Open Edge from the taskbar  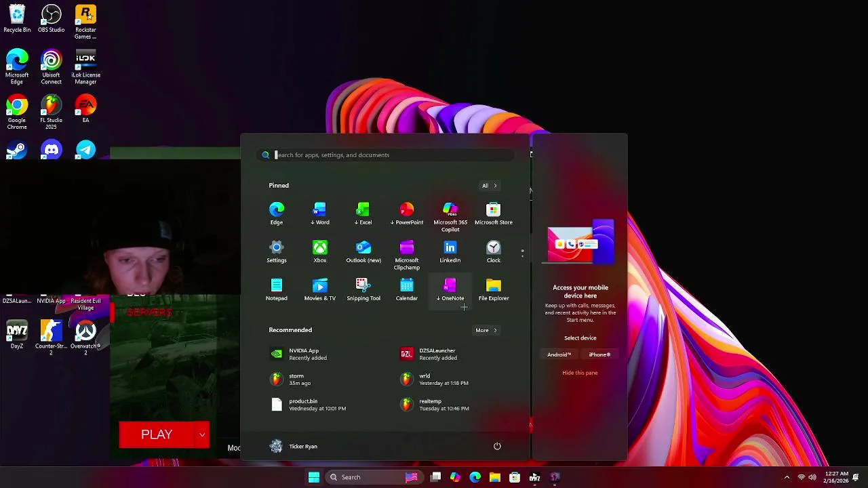pyautogui.click(x=475, y=477)
